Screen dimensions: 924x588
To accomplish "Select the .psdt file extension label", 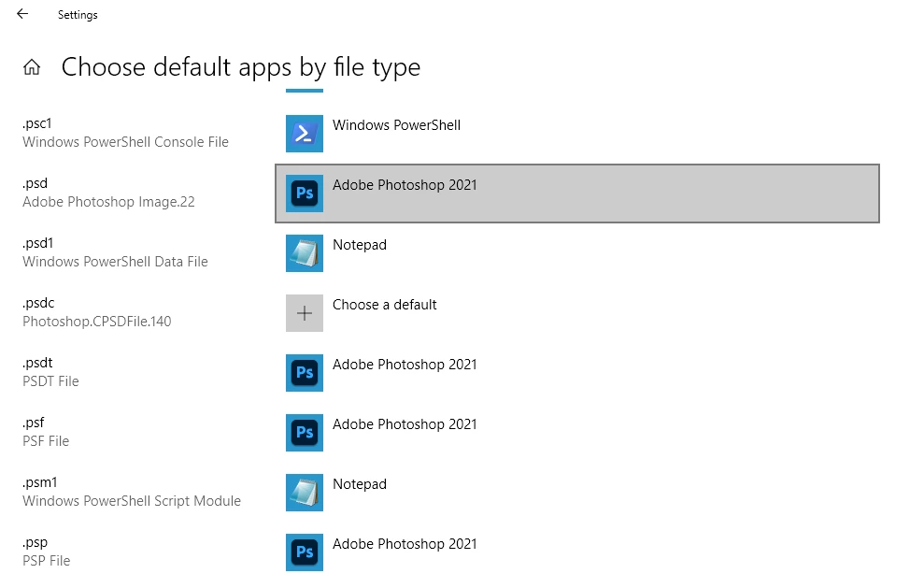I will click(37, 363).
